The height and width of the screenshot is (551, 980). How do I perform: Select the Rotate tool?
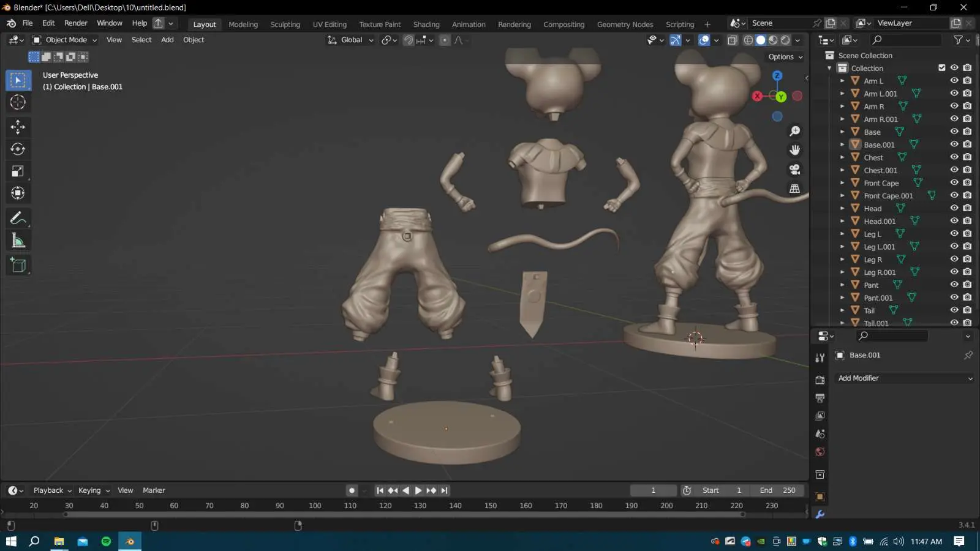click(x=18, y=149)
